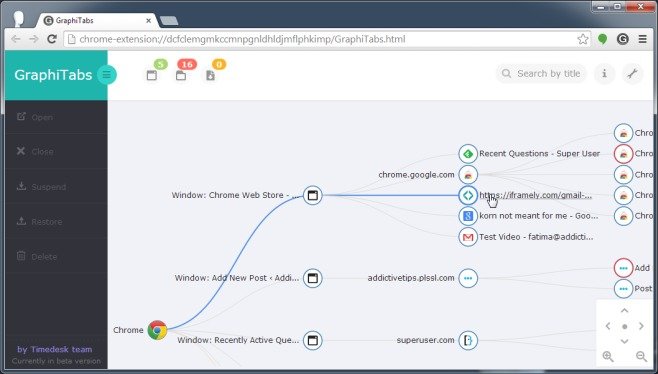
Task: Expand the Recently Active Questions window node
Action: [313, 340]
